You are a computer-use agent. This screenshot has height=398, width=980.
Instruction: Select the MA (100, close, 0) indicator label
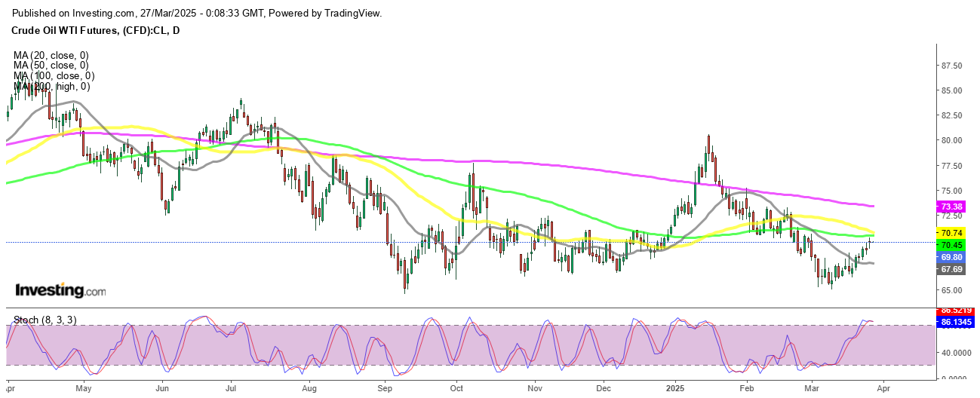coord(54,76)
